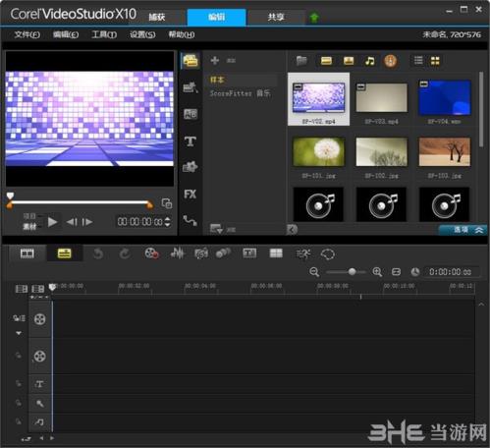Open the Path library icon
Screen dimensions: 490x448
click(191, 220)
